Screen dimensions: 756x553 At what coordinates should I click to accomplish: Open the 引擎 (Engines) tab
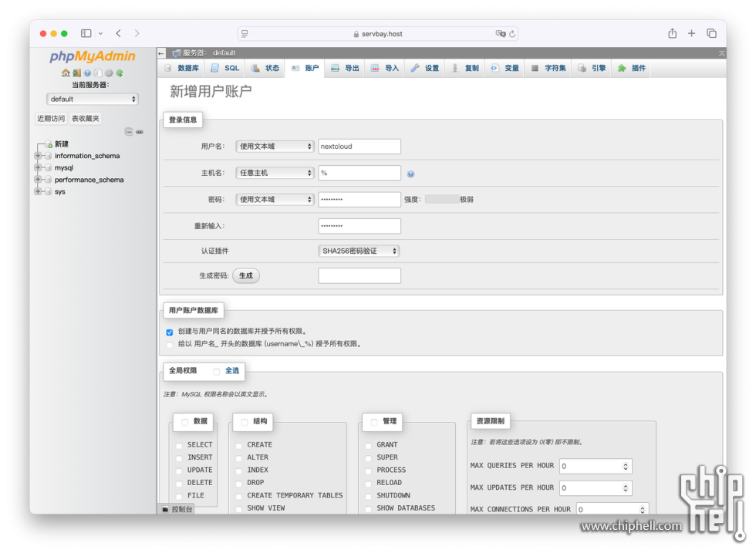pos(592,68)
